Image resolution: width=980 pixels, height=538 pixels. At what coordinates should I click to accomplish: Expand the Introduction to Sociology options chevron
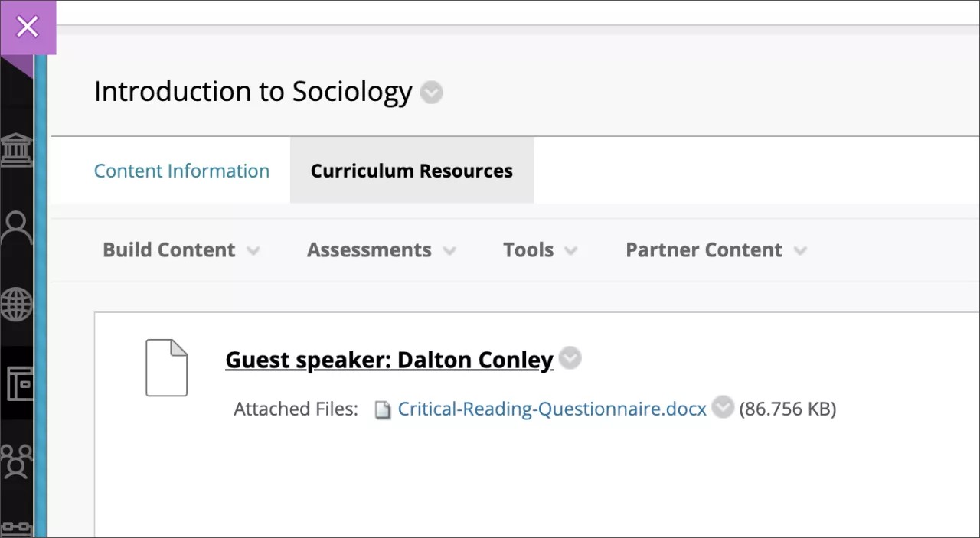tap(432, 93)
